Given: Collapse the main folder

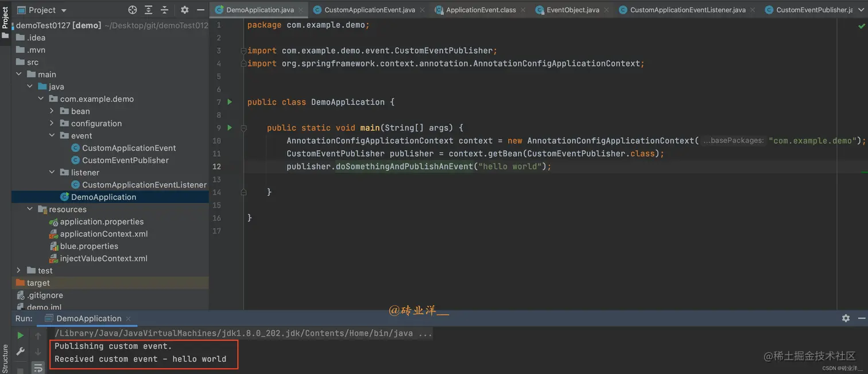Looking at the screenshot, I should point(19,74).
